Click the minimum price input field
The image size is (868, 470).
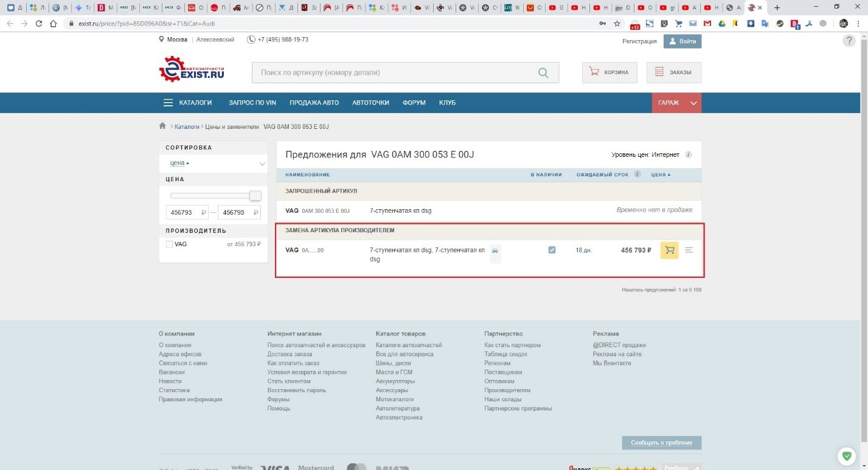187,212
